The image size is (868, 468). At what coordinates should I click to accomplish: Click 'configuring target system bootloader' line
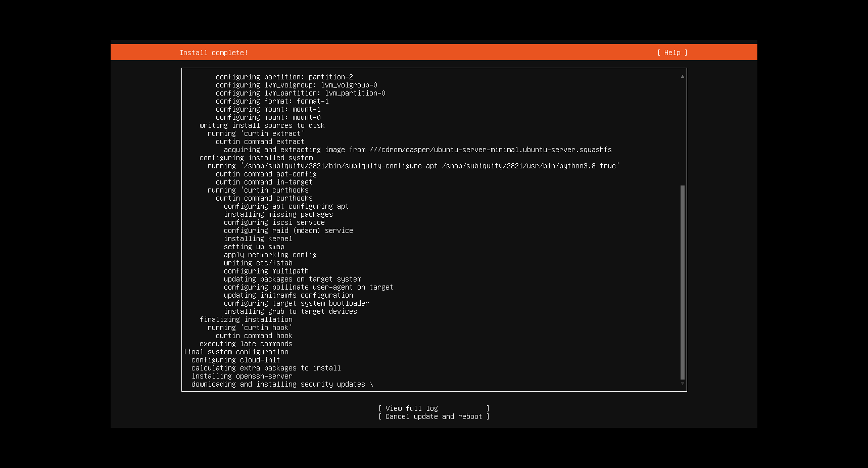297,303
